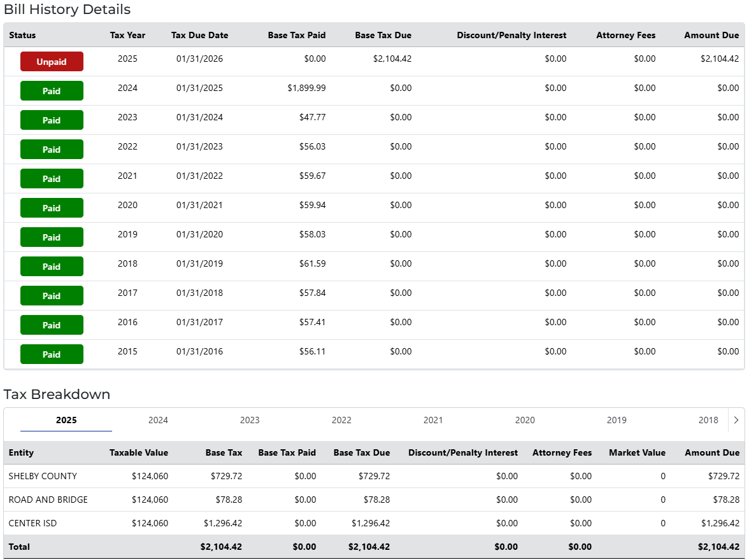This screenshot has width=749, height=560.
Task: Select the active 2025 breakdown tab
Action: [x=66, y=420]
